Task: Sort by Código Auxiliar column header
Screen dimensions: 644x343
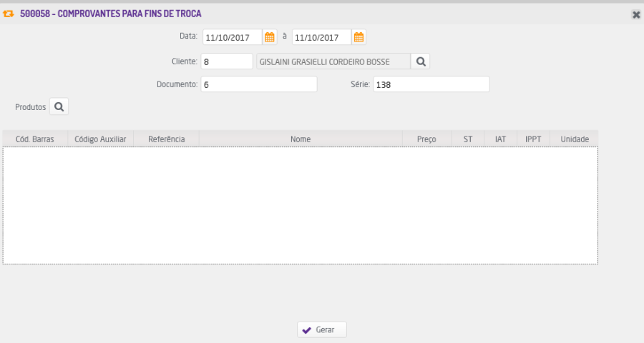Action: [100, 139]
